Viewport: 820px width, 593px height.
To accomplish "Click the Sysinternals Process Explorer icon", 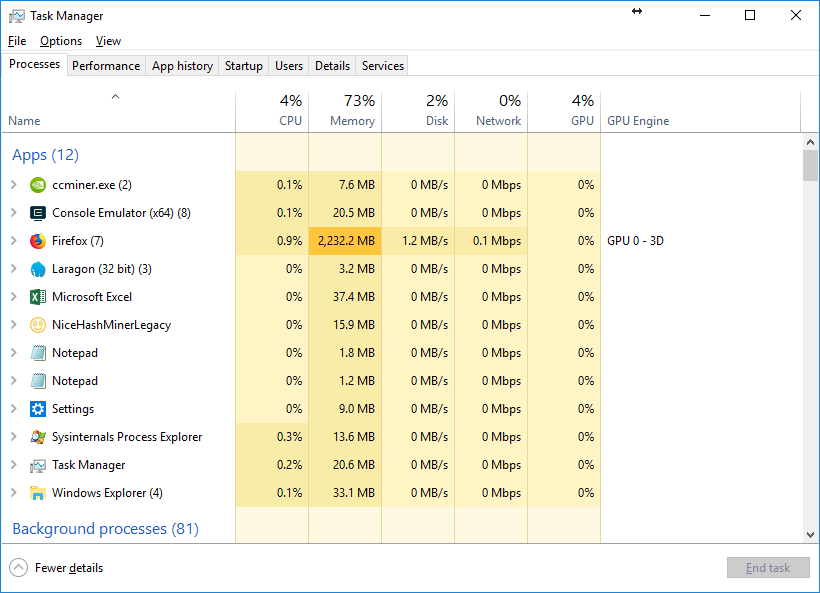I will tap(38, 437).
